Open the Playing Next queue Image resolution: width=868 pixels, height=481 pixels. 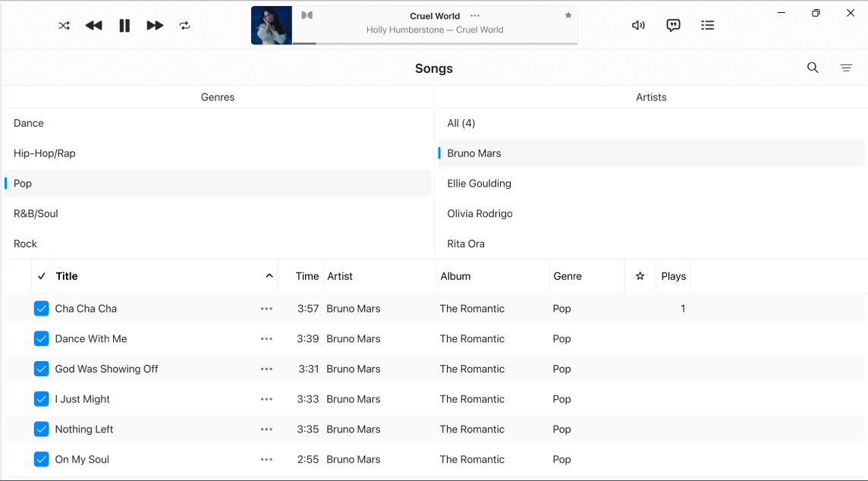tap(707, 25)
